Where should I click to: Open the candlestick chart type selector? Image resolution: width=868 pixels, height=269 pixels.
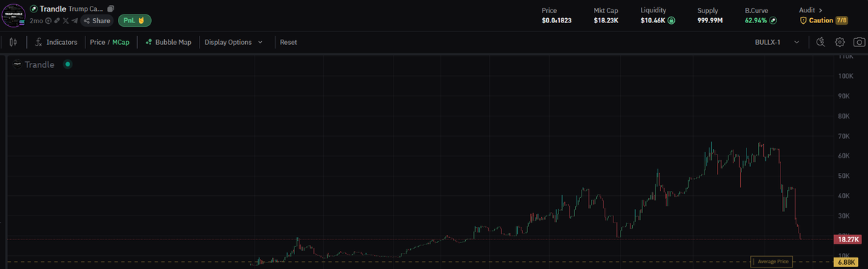pyautogui.click(x=13, y=42)
